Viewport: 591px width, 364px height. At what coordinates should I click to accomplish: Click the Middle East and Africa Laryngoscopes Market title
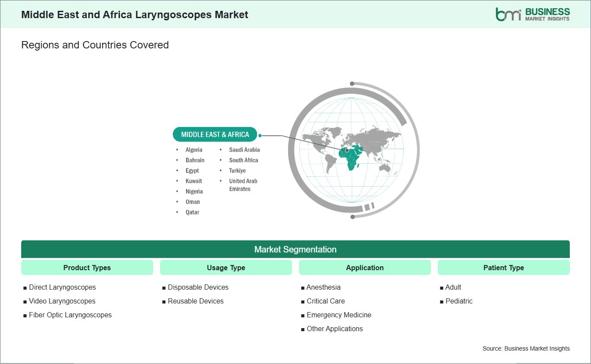point(135,15)
